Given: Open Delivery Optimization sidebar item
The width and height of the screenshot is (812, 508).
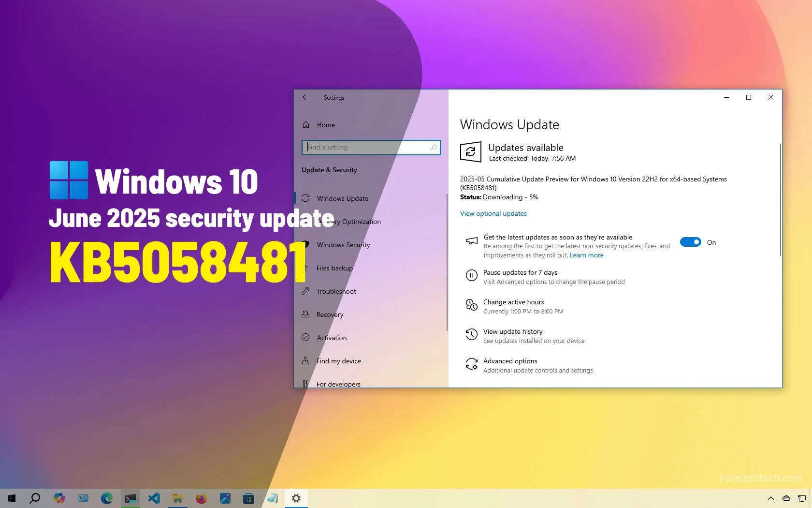Looking at the screenshot, I should click(x=349, y=222).
